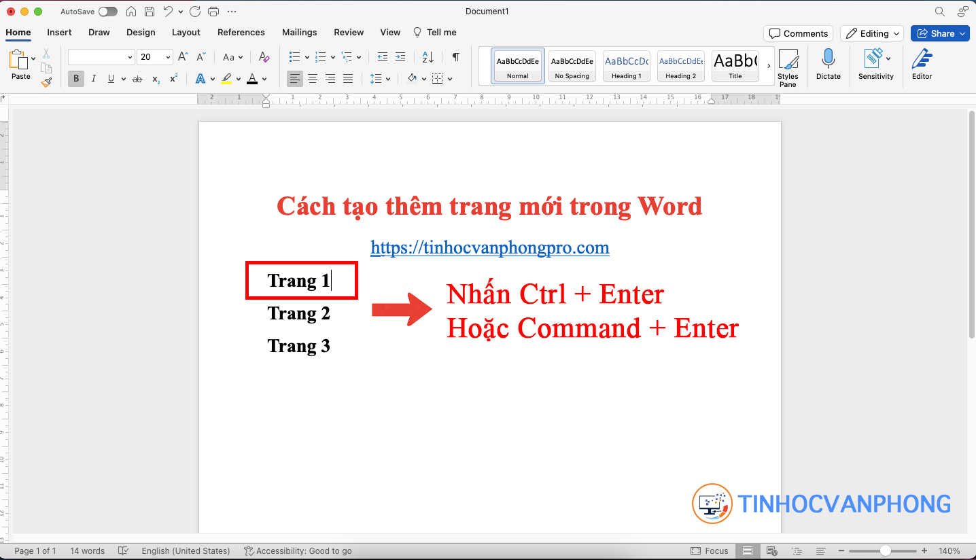Open the tinhocvanphongpro.com hyperlink
976x560 pixels.
coord(490,247)
